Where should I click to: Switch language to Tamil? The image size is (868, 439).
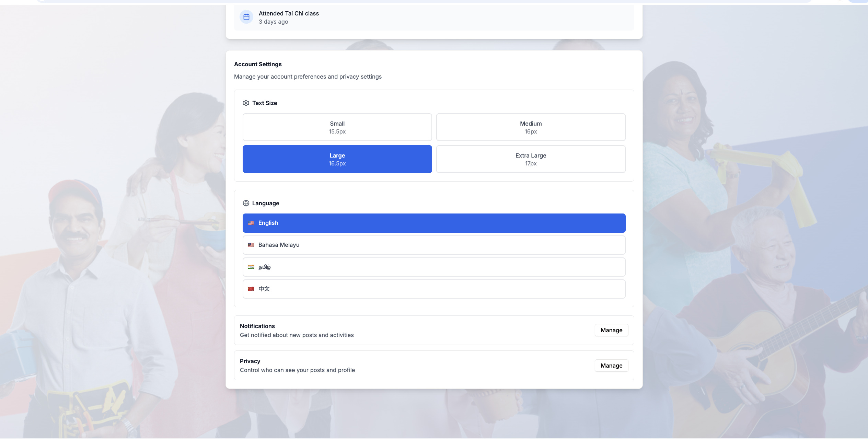pyautogui.click(x=434, y=267)
